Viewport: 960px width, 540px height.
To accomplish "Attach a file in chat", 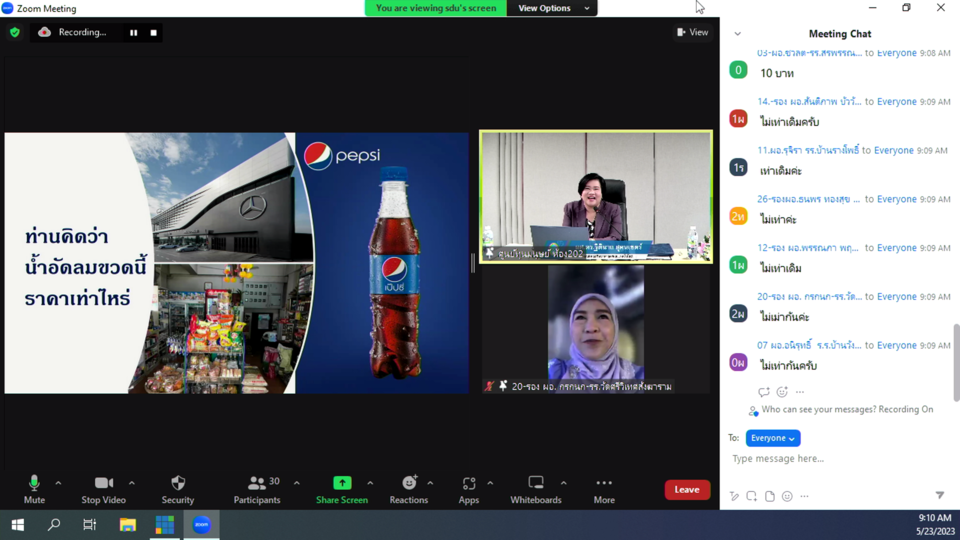I will pos(770,496).
